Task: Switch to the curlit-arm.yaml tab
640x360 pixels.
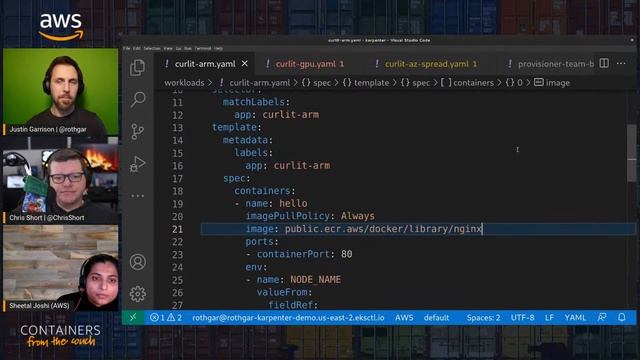Action: point(205,64)
